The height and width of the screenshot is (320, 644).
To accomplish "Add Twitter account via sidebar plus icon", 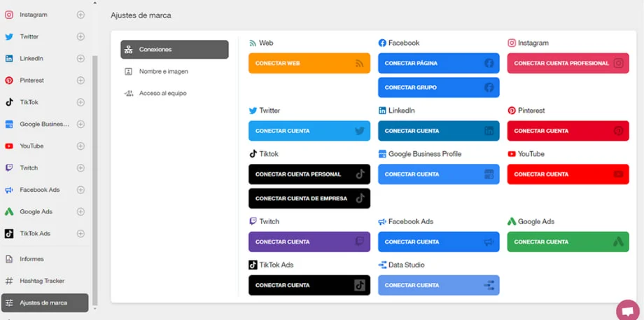I will [81, 36].
